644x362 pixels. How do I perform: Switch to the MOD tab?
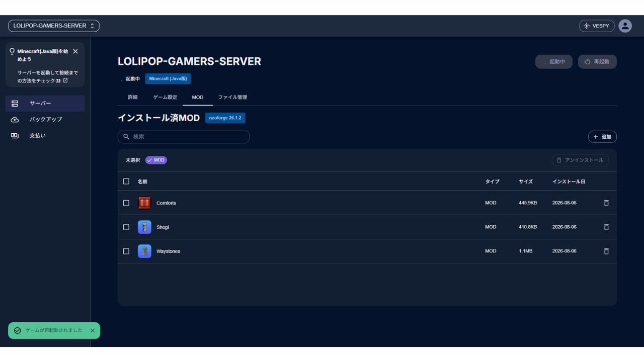pyautogui.click(x=198, y=98)
